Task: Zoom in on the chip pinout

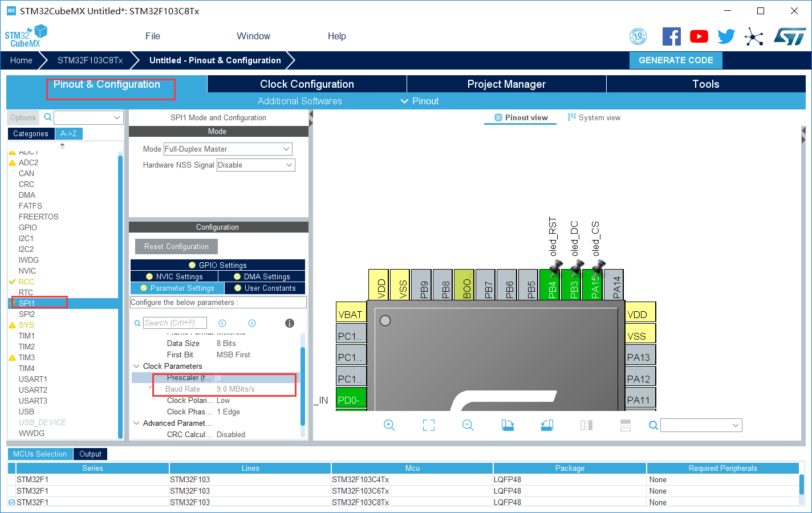Action: click(x=389, y=425)
